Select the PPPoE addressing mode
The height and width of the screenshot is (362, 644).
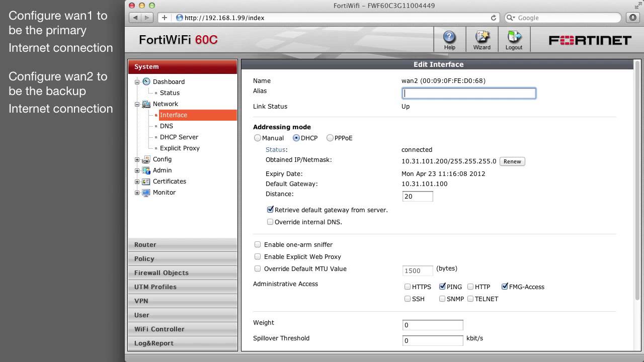pos(330,138)
